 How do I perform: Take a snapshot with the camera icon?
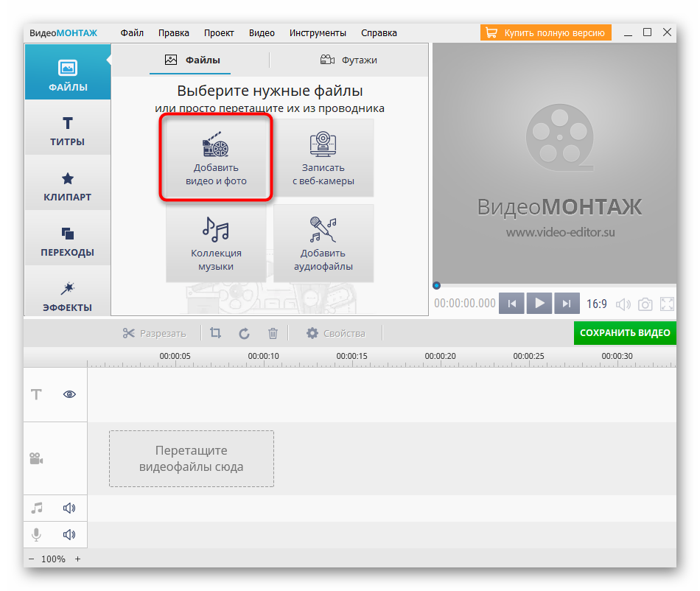tap(645, 304)
